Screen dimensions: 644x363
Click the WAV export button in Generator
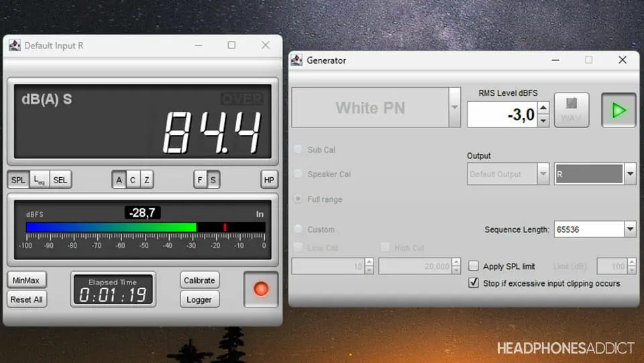[x=572, y=110]
